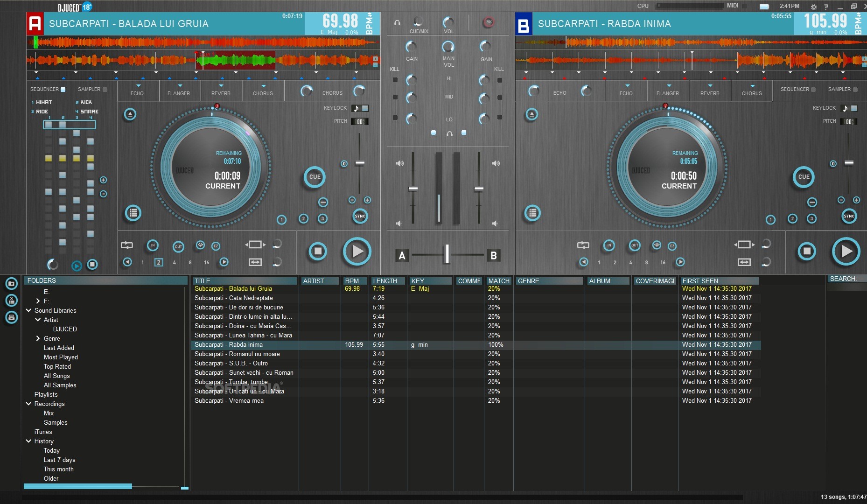Open Most Played list
The height and width of the screenshot is (504, 867).
[x=61, y=357]
